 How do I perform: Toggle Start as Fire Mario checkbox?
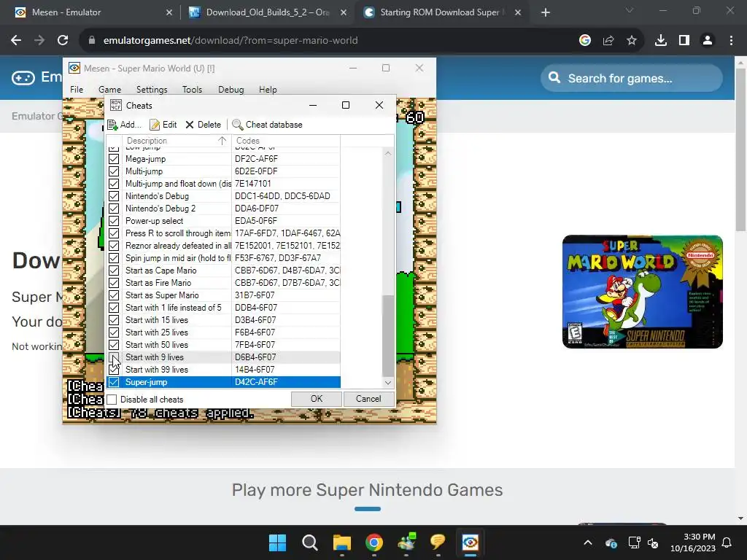[x=113, y=283]
